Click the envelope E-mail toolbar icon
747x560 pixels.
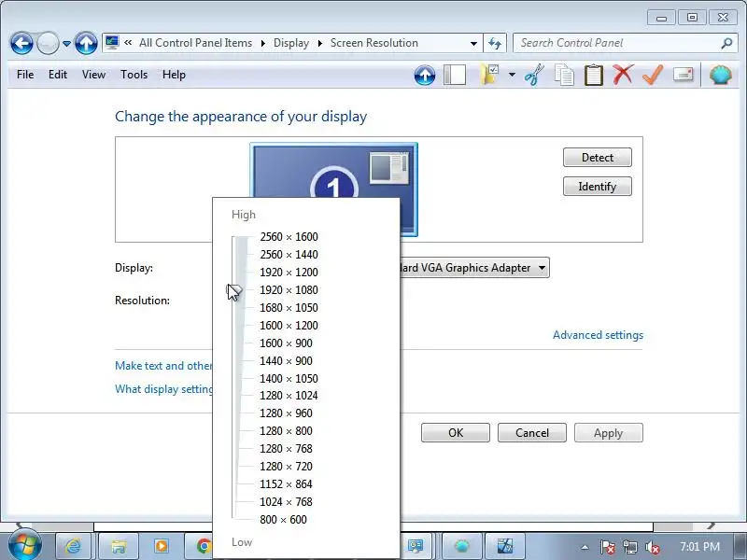(x=684, y=75)
